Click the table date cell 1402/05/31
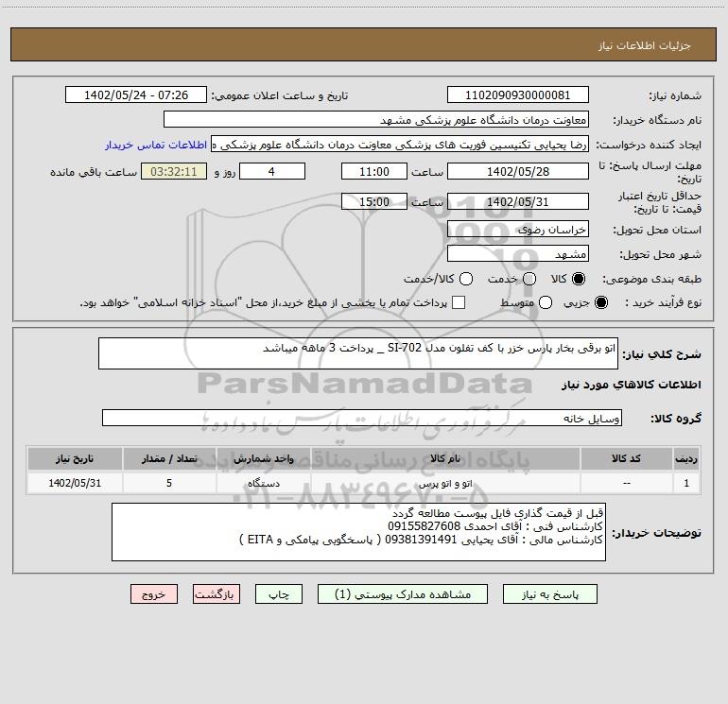The width and height of the screenshot is (728, 704). tap(75, 483)
